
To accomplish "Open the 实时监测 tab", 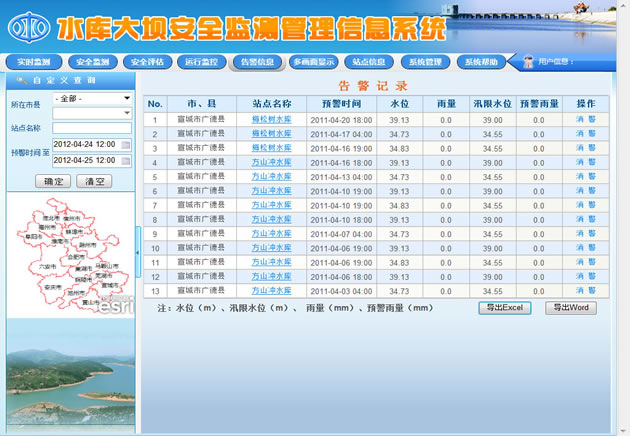I will (34, 62).
